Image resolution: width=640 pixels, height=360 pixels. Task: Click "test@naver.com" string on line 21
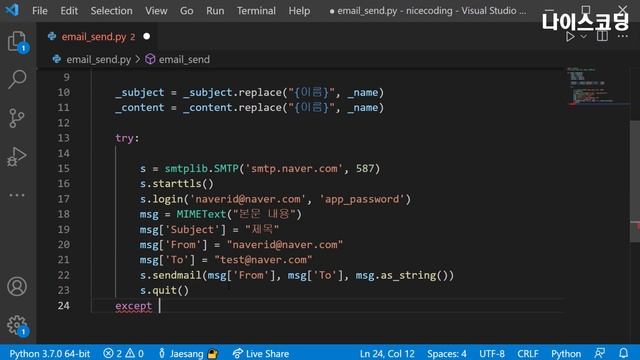pyautogui.click(x=263, y=260)
